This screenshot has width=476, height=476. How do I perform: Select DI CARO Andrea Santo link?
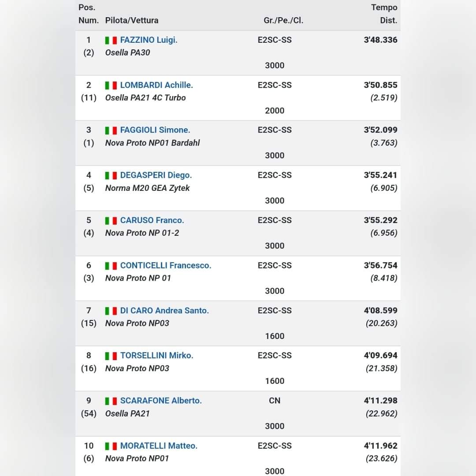click(164, 311)
